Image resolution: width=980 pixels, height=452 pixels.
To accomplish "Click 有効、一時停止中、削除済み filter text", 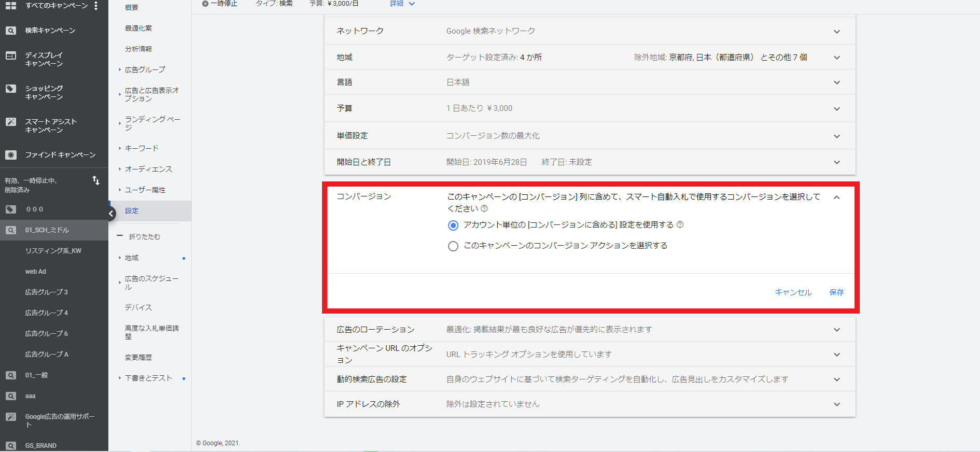I will click(31, 186).
